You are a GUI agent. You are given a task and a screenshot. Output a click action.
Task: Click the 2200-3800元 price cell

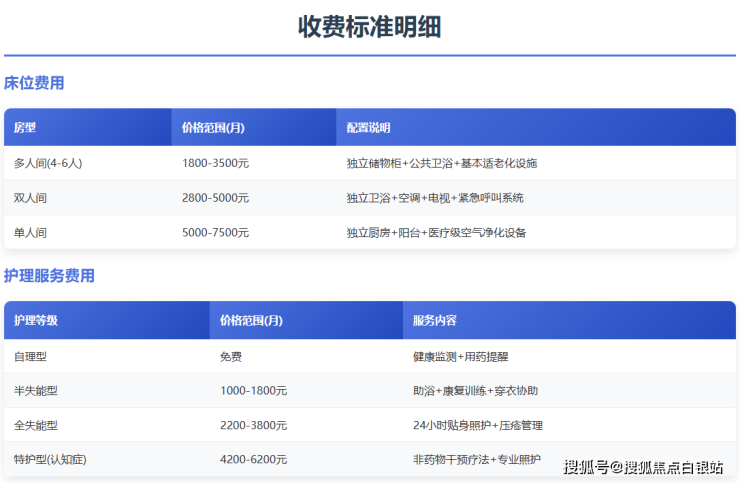[253, 425]
